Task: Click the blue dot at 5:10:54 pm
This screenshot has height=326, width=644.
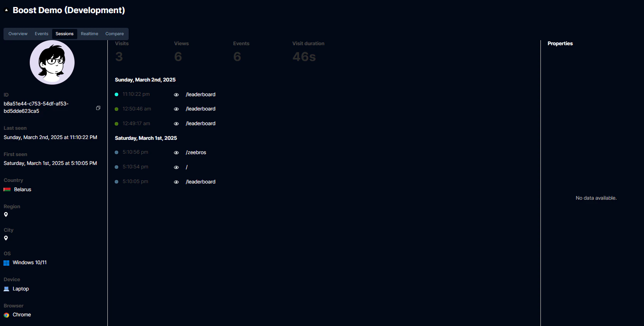Action: 116,167
